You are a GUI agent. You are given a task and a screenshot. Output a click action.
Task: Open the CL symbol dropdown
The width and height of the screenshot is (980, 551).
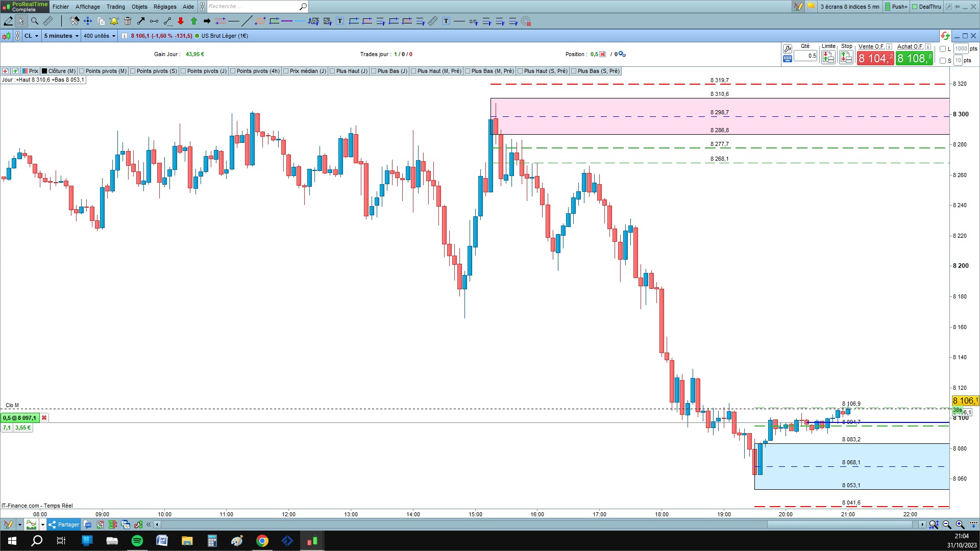tap(32, 36)
